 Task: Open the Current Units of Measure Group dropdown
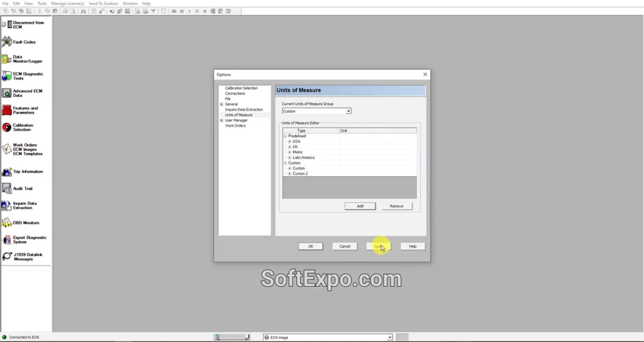click(348, 111)
